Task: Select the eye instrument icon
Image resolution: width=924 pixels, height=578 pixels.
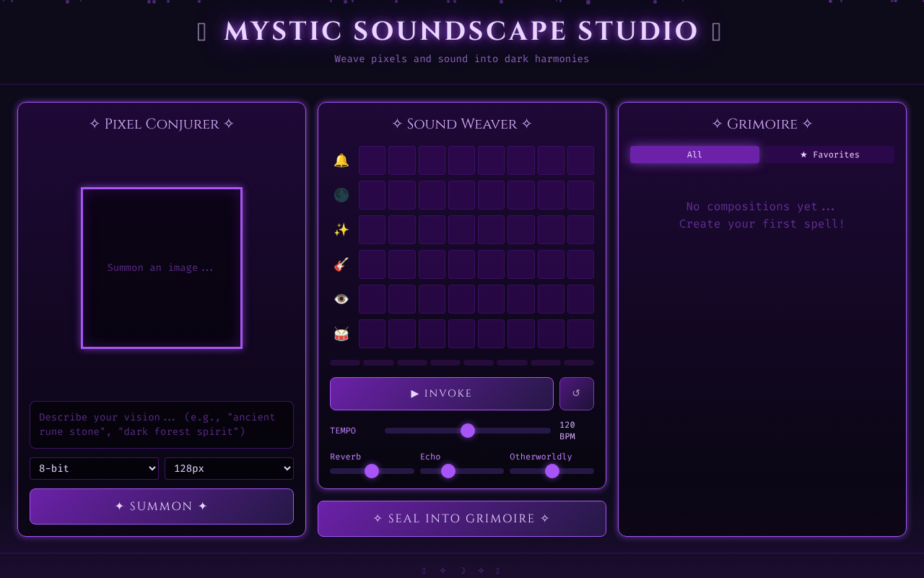Action: pos(341,298)
